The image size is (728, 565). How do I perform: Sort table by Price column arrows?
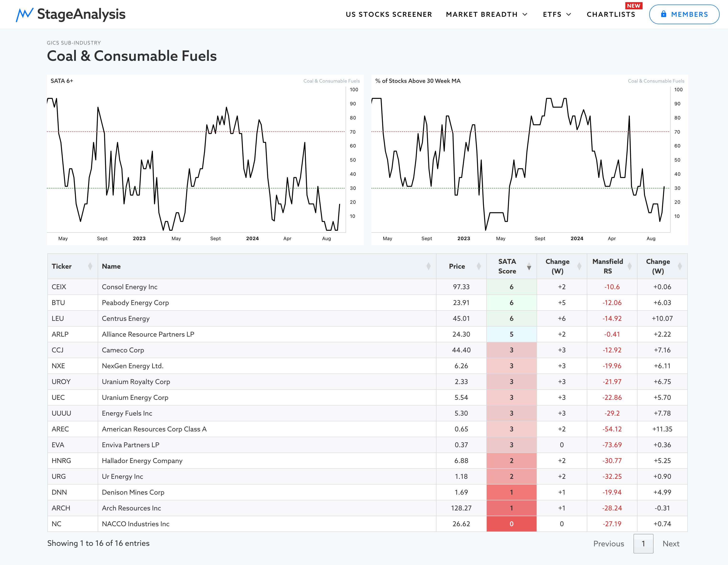coord(479,266)
